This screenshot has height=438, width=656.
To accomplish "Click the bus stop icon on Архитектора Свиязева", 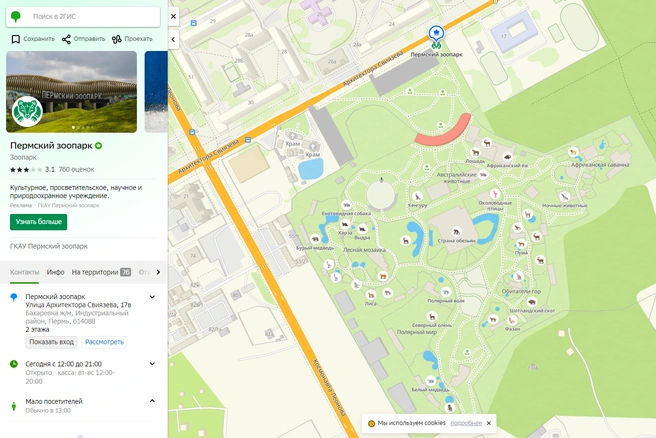I will pyautogui.click(x=248, y=140).
